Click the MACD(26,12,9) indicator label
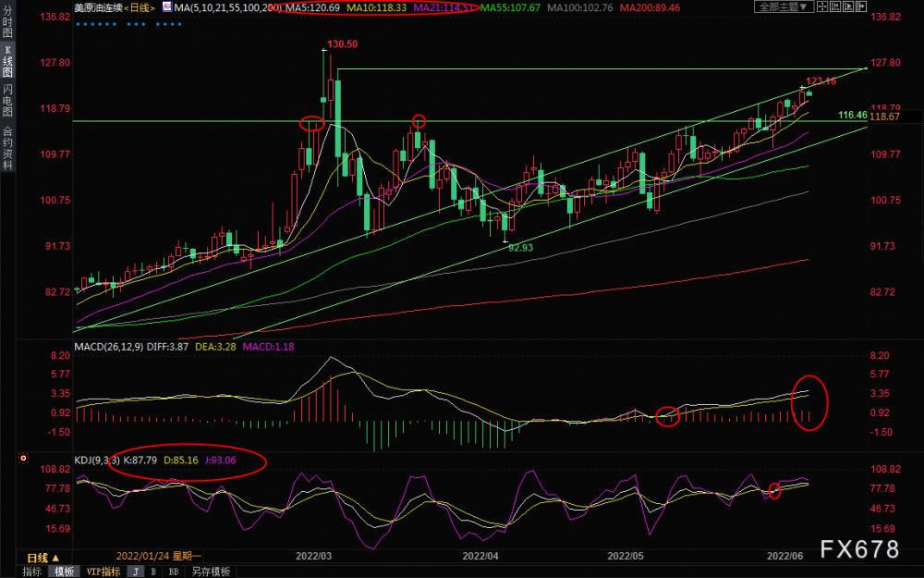The image size is (924, 578). [x=108, y=347]
